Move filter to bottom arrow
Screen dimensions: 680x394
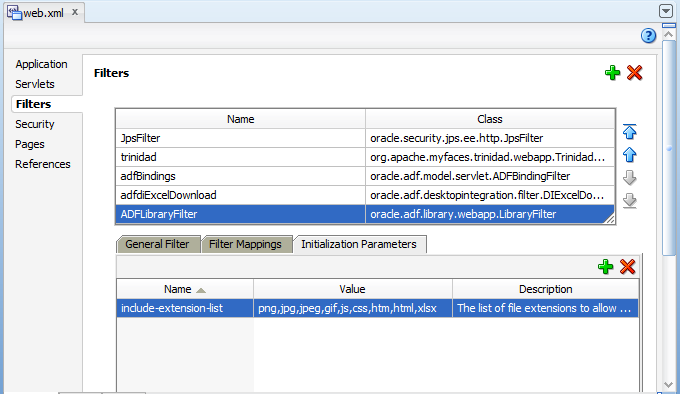click(x=630, y=201)
